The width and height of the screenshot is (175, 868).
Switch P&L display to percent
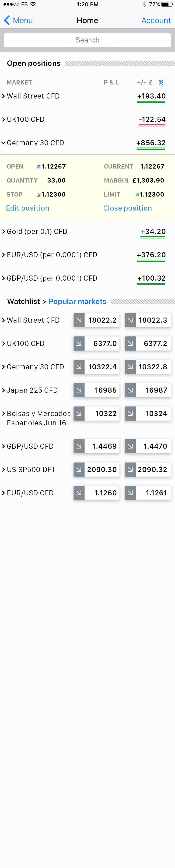[x=161, y=83]
